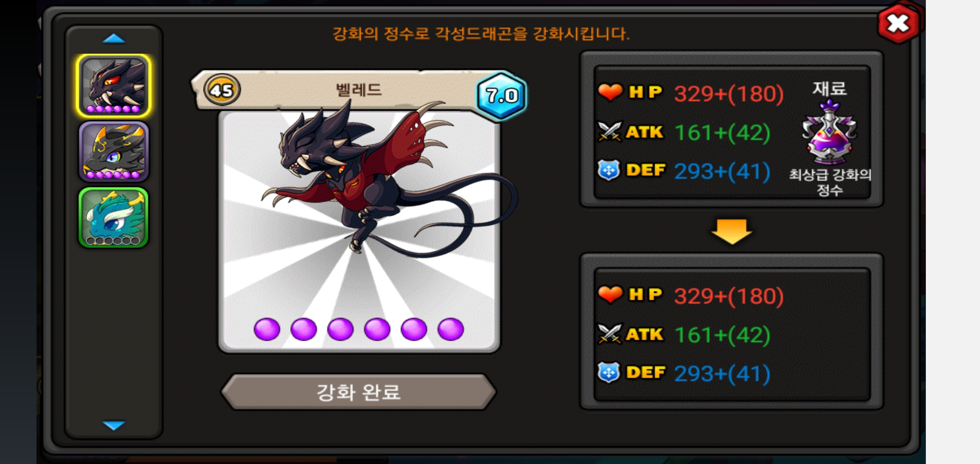Screen dimensions: 980x464
Task: Click the DEF shield icon in top stats
Action: 609,170
